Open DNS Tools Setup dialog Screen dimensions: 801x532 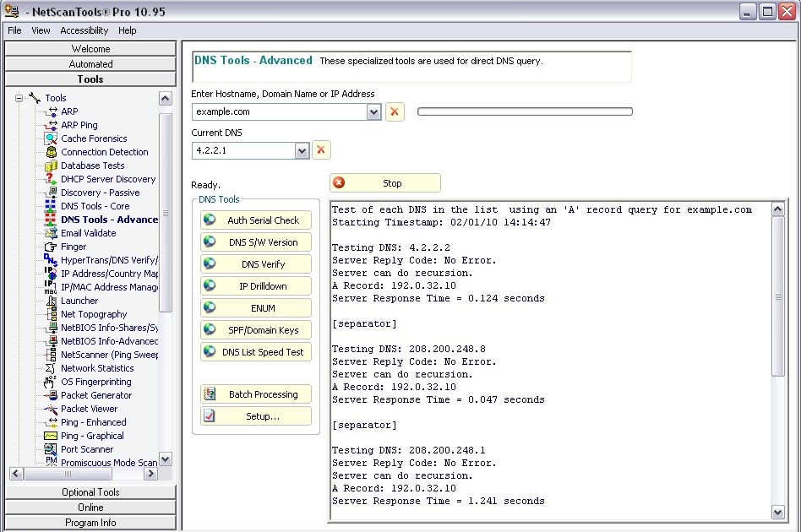pyautogui.click(x=256, y=416)
